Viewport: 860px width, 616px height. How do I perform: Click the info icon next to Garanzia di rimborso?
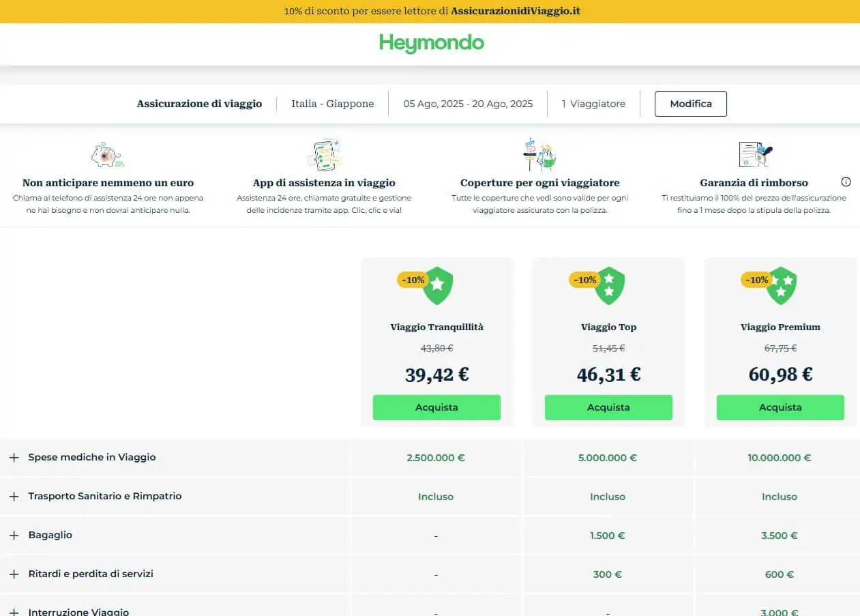pyautogui.click(x=846, y=181)
